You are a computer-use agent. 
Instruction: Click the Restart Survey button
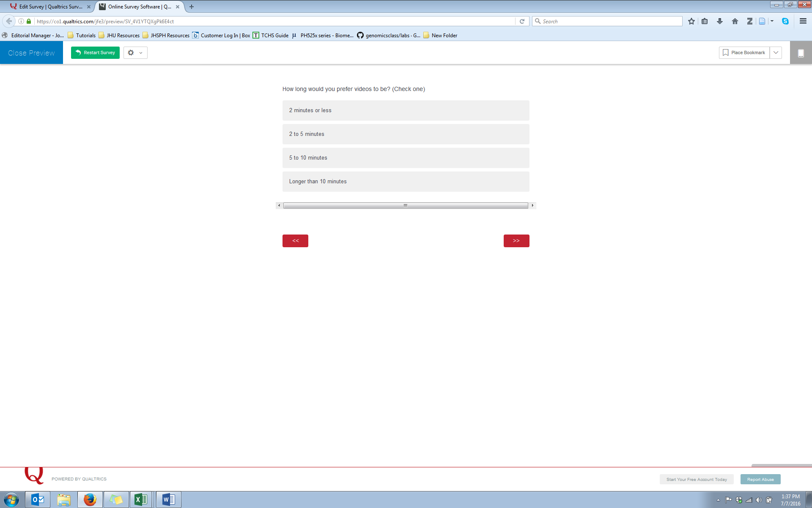tap(95, 53)
